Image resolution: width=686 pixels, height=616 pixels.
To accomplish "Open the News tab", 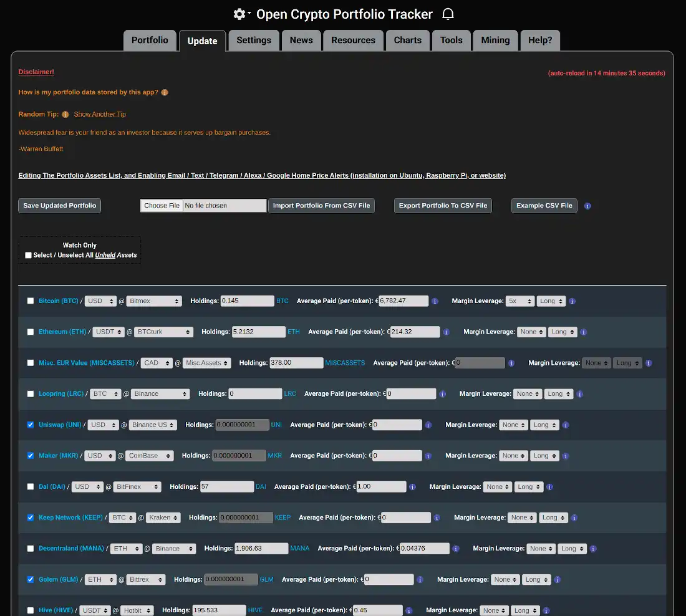I will coord(301,41).
